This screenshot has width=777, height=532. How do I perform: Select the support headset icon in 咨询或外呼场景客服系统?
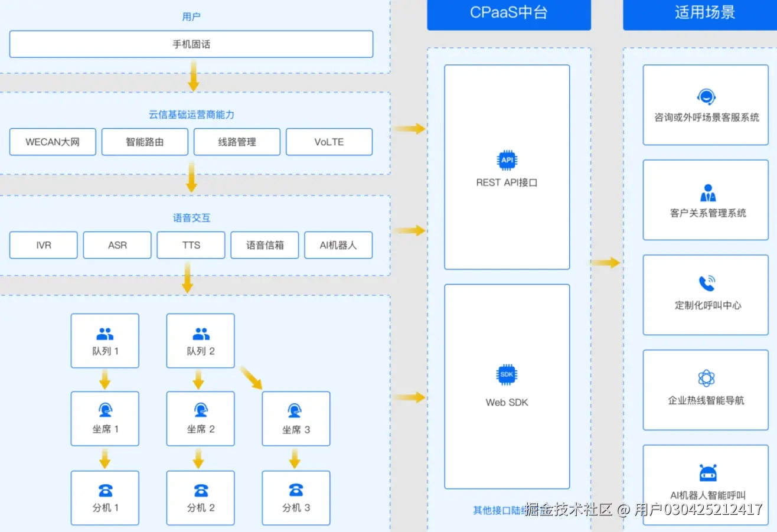705,96
